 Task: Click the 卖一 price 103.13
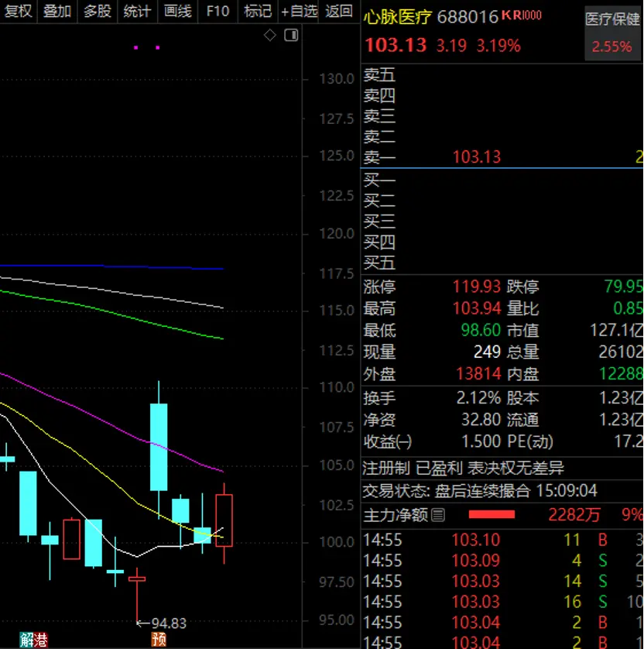(x=476, y=157)
